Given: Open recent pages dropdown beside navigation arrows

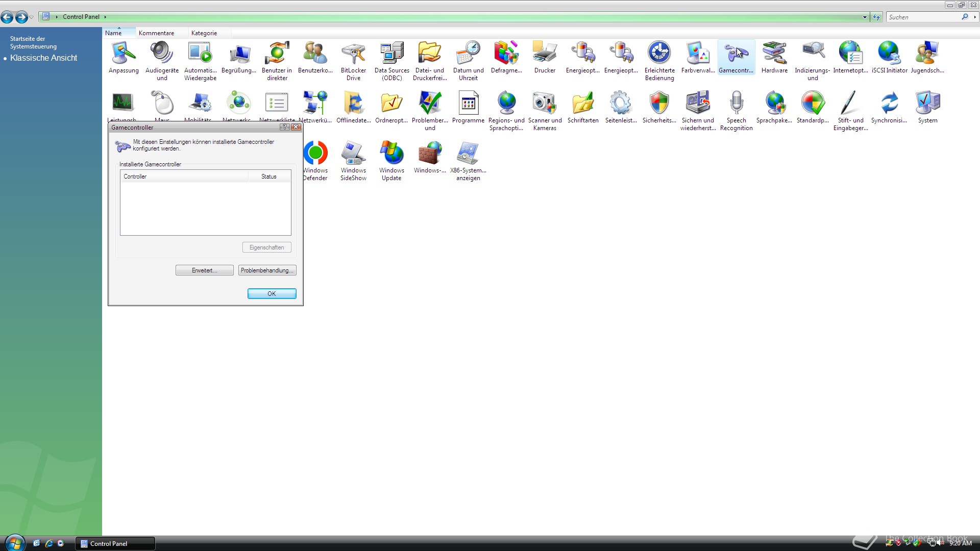Looking at the screenshot, I should click(32, 17).
